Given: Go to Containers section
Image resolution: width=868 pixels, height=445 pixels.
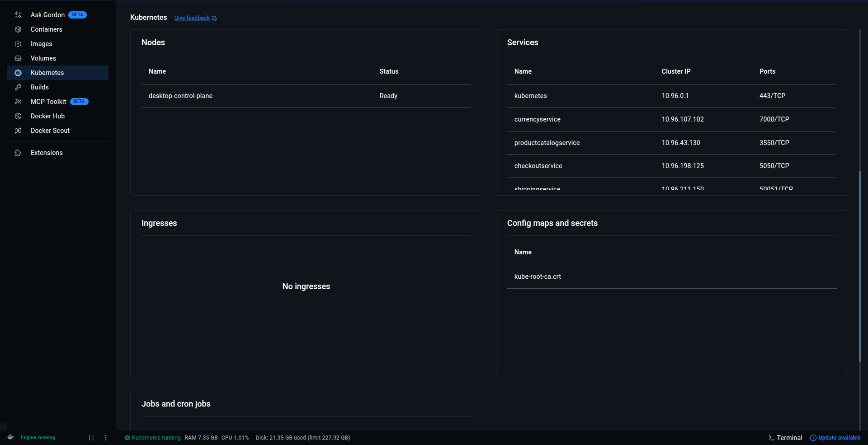Looking at the screenshot, I should [x=58, y=29].
